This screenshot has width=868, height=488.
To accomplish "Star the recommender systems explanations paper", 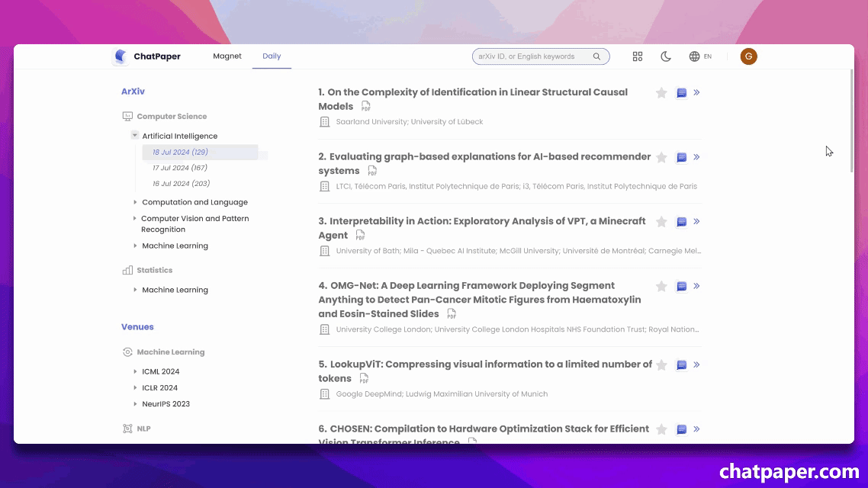I will (x=661, y=156).
